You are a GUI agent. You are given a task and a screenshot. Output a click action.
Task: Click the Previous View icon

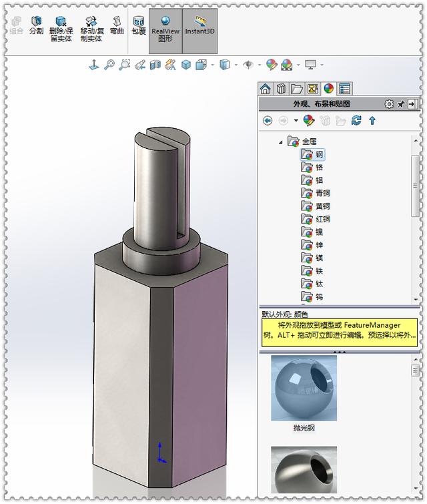click(x=139, y=65)
